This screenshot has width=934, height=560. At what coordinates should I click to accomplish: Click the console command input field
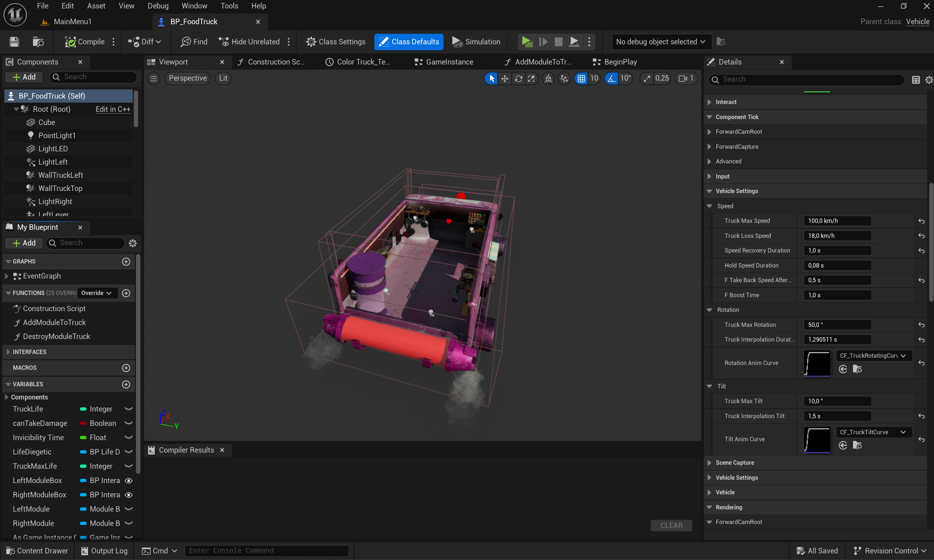(x=266, y=550)
